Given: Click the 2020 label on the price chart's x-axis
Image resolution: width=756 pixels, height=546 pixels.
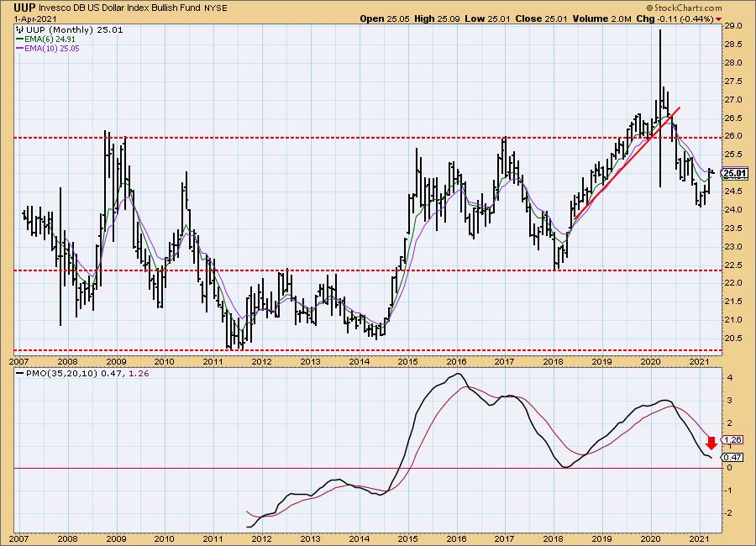Looking at the screenshot, I should coord(650,362).
